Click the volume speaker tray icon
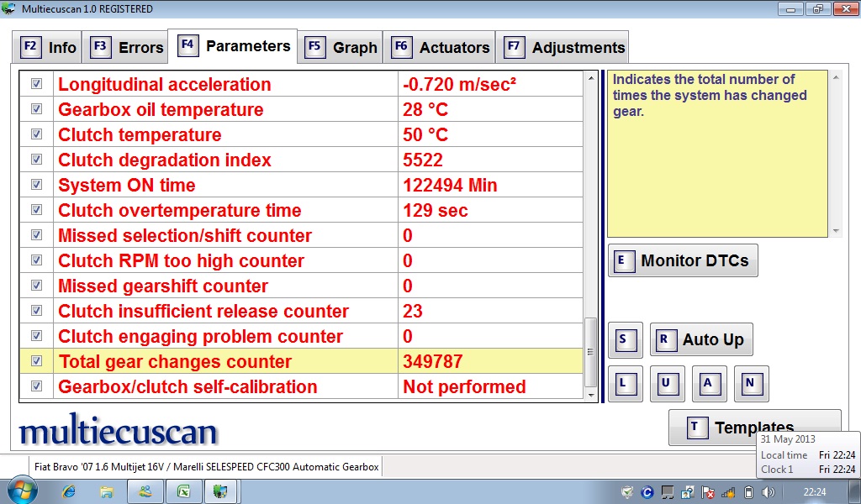 pyautogui.click(x=769, y=492)
